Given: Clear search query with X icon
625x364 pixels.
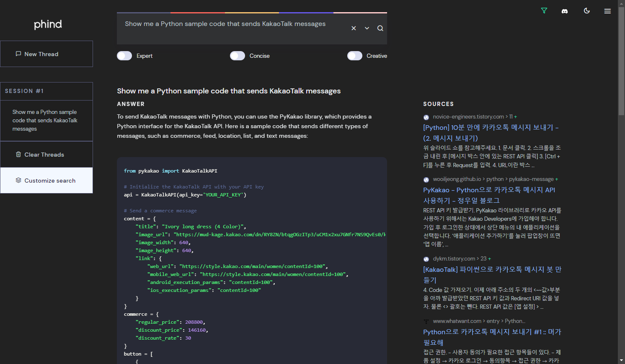Looking at the screenshot, I should coord(354,28).
